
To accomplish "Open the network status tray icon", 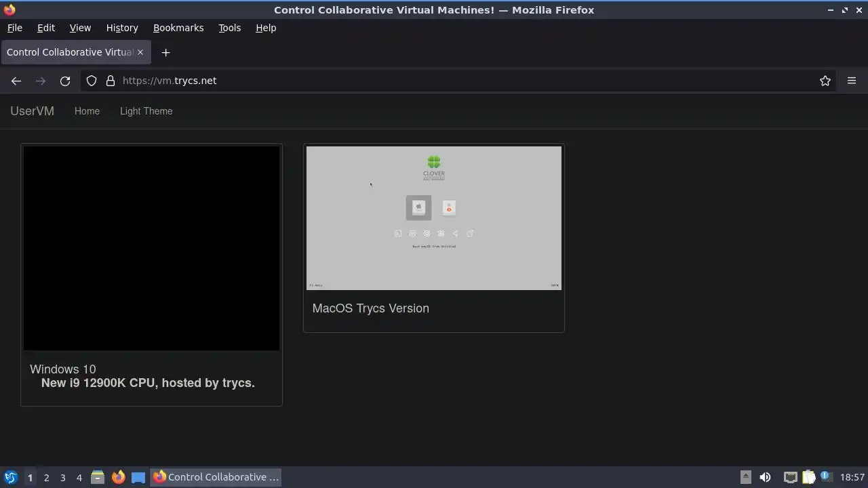I will (790, 477).
